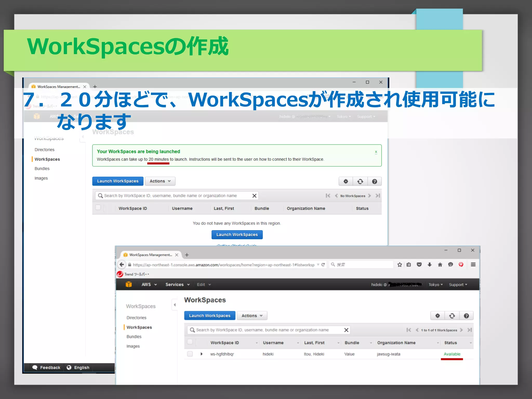Click English language button in back window
This screenshot has width=532, height=399.
click(x=78, y=368)
